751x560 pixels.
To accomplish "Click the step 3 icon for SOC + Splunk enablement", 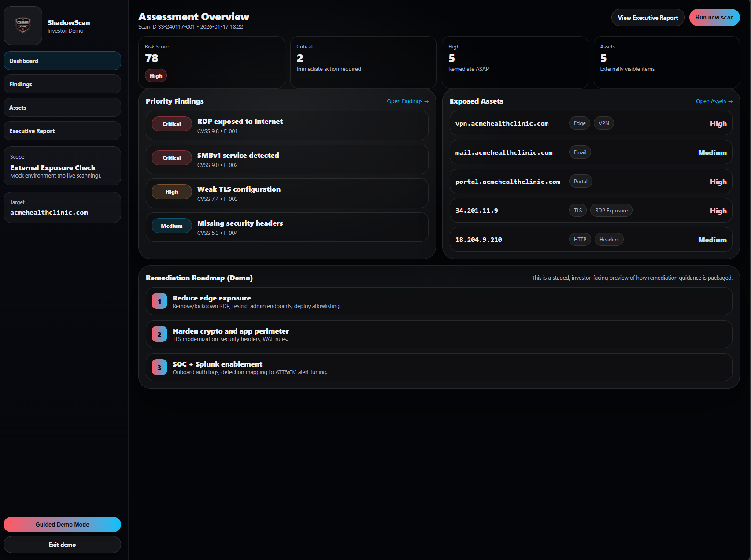I will pos(159,367).
